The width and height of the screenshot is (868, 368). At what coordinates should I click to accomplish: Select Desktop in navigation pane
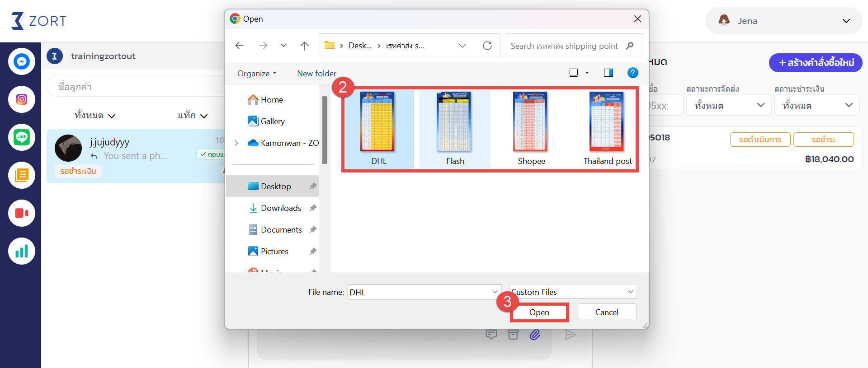pos(272,186)
